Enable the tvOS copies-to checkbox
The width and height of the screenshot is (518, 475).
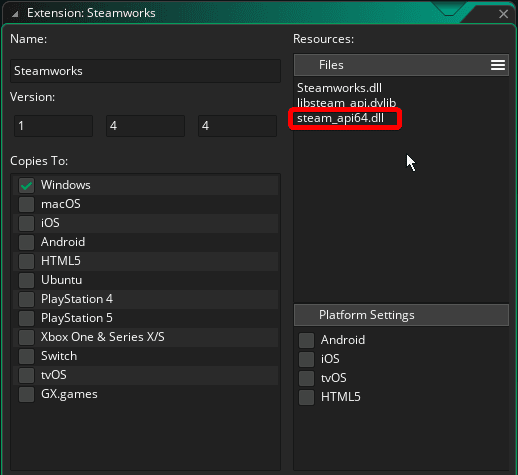[x=26, y=375]
